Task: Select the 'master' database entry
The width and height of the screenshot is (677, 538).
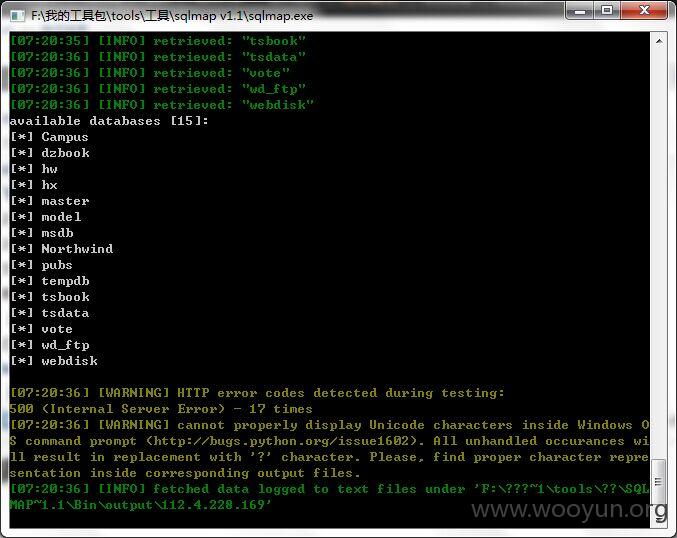Action: [x=65, y=201]
